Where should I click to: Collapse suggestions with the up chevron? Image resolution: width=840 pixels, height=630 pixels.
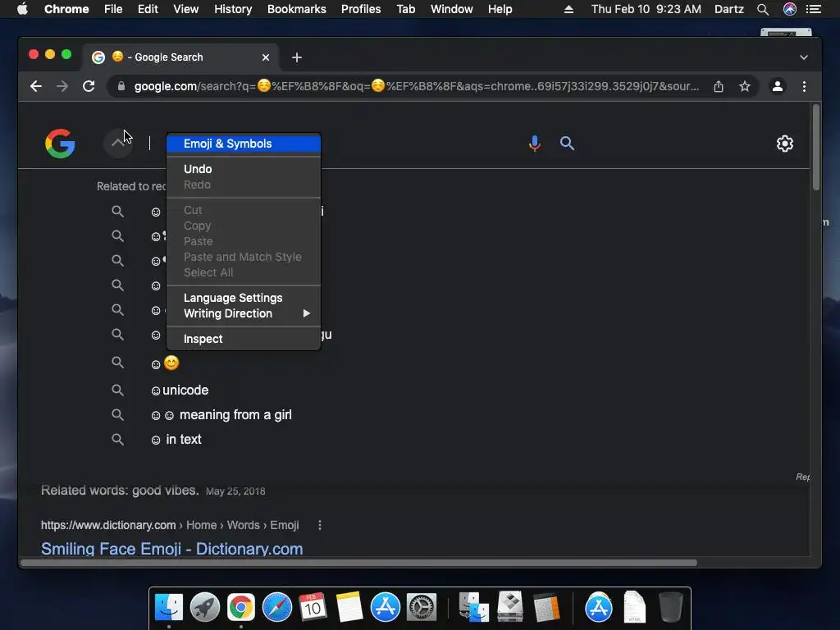click(x=118, y=144)
